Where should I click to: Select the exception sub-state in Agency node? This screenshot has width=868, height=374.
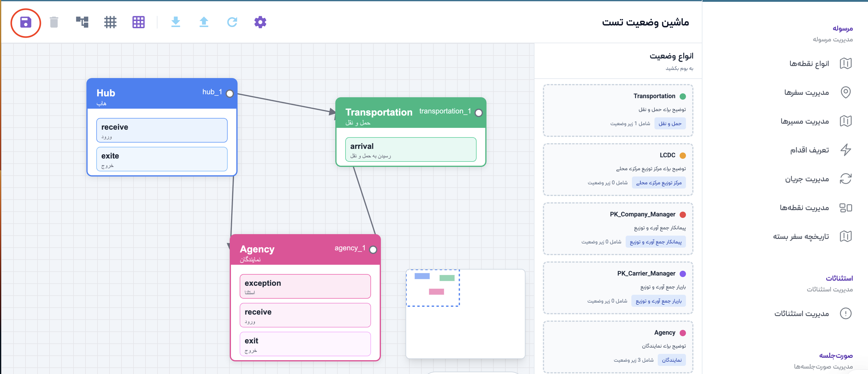point(305,286)
